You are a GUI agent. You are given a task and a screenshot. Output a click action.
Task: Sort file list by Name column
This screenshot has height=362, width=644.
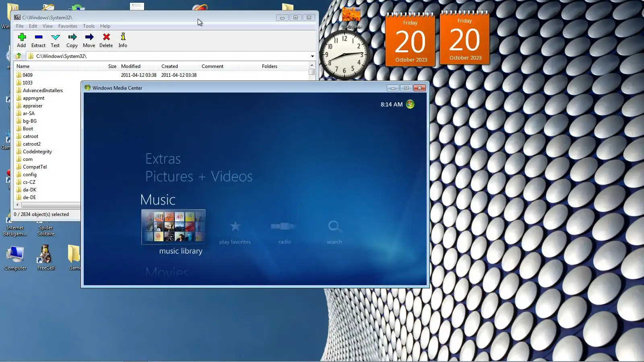(x=46, y=66)
